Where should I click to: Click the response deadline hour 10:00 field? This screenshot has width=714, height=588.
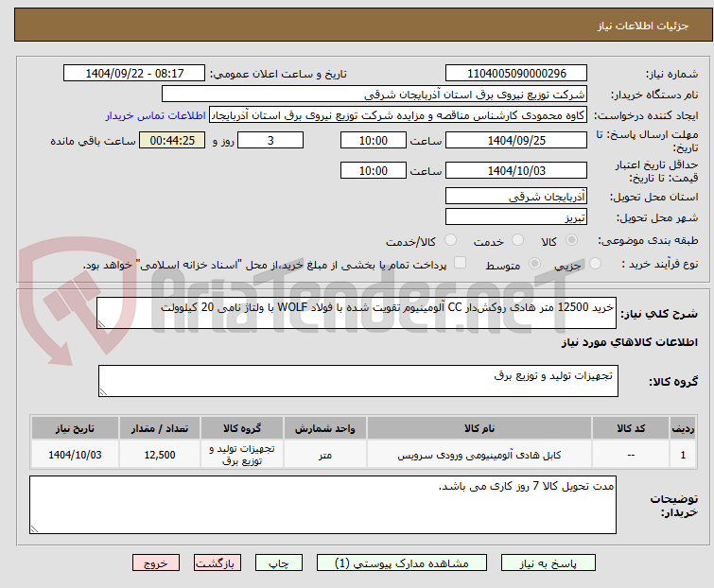(x=374, y=140)
